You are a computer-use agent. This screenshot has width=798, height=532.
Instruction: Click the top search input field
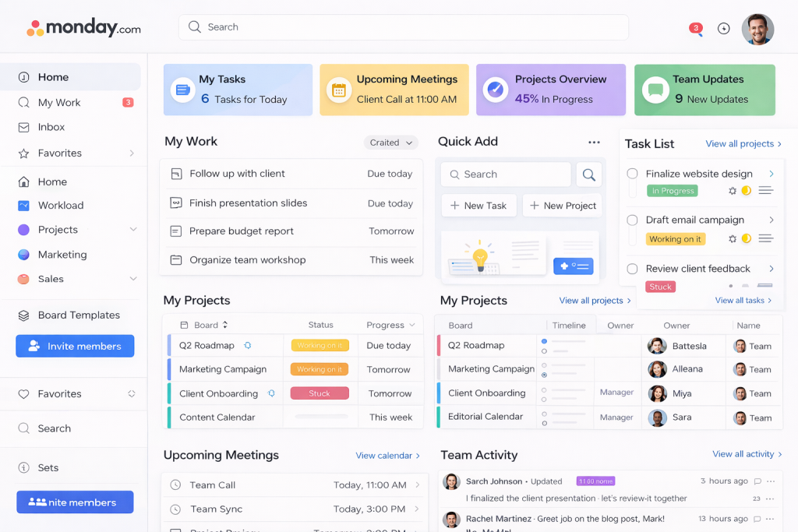(x=404, y=27)
